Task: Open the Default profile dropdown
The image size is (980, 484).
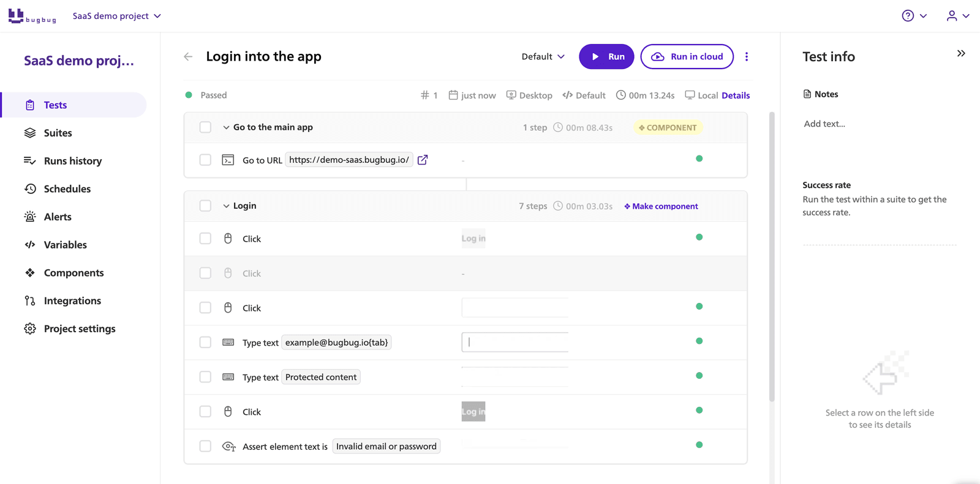Action: [543, 57]
